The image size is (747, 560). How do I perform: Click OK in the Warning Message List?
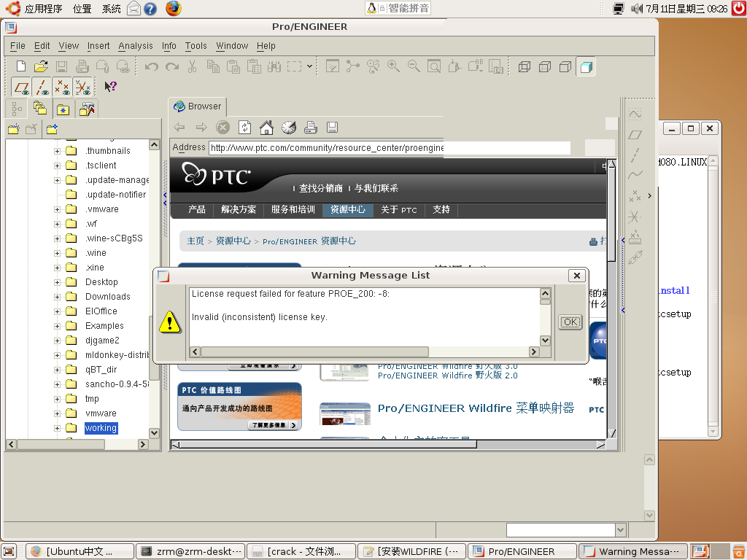(x=570, y=322)
